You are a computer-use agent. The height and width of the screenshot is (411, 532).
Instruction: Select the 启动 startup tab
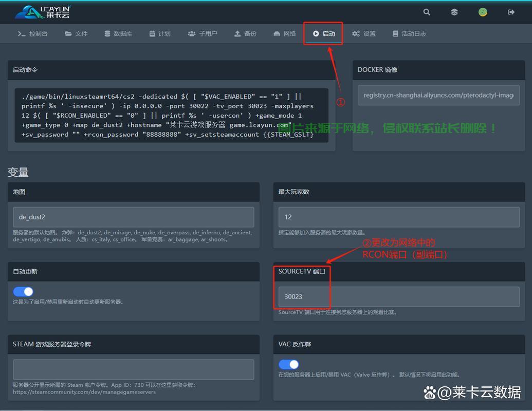324,33
